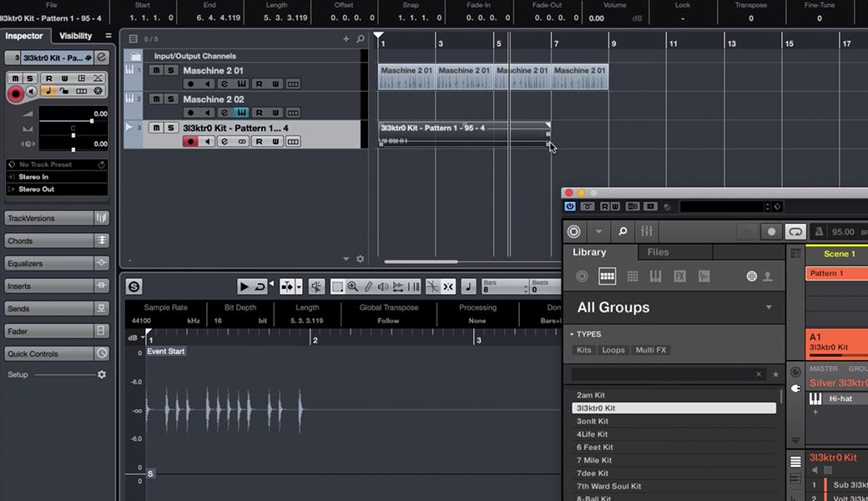Click Read automation on Maschine 2 01 track
868x501 pixels.
tap(259, 84)
